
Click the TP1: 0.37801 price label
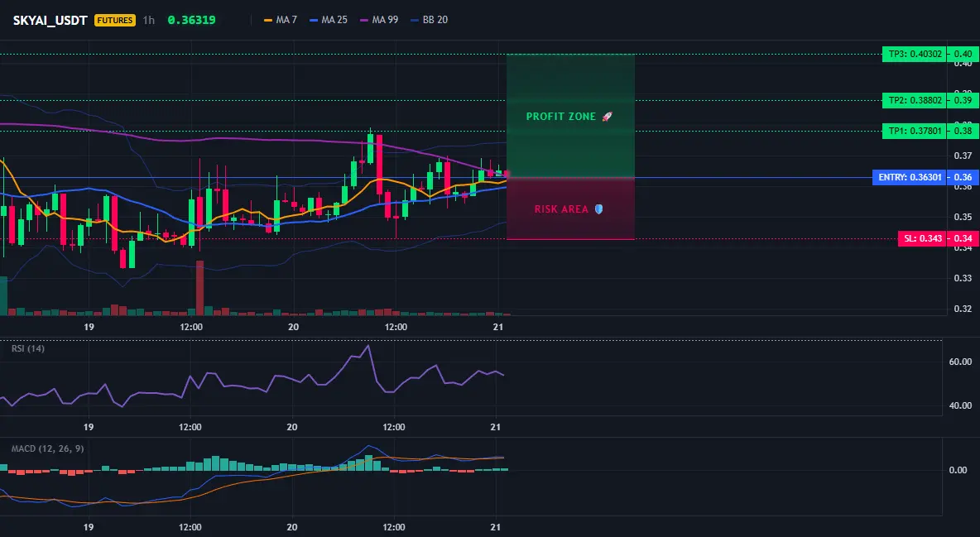[914, 131]
